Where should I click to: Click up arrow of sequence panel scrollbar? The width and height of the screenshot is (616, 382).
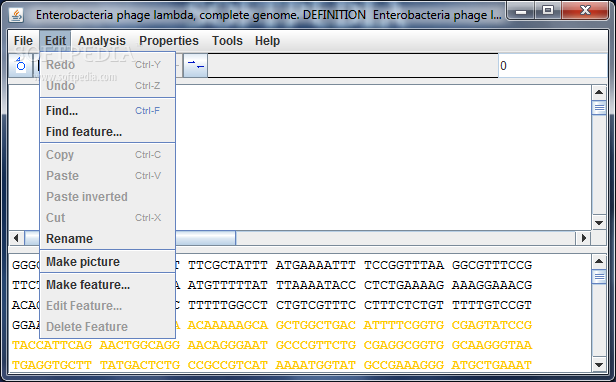pyautogui.click(x=599, y=261)
